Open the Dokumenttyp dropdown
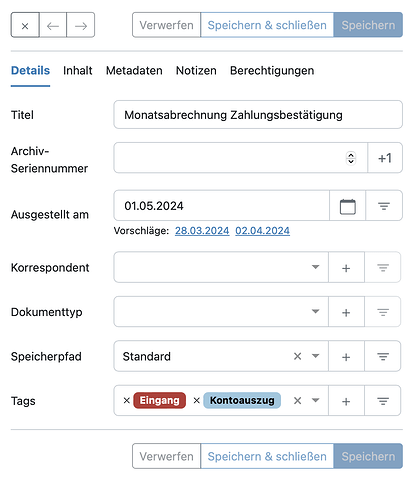This screenshot has height=500, width=416. [x=221, y=312]
